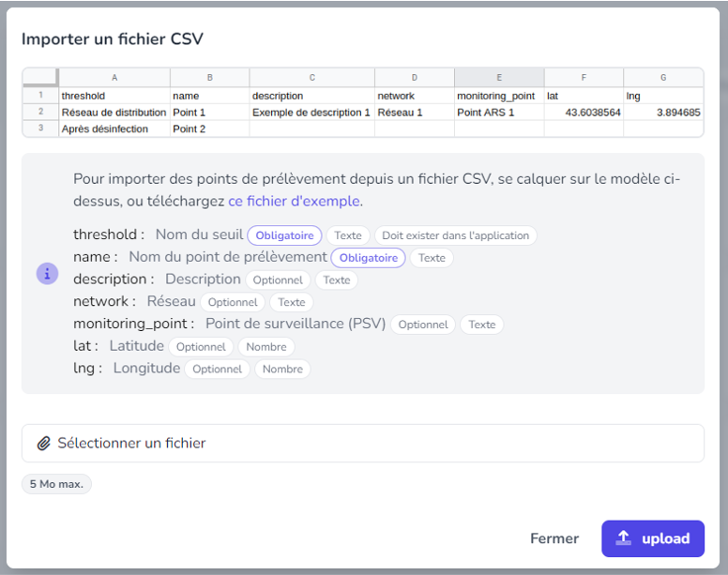Click the '5 Mo max.' badge

(x=56, y=484)
